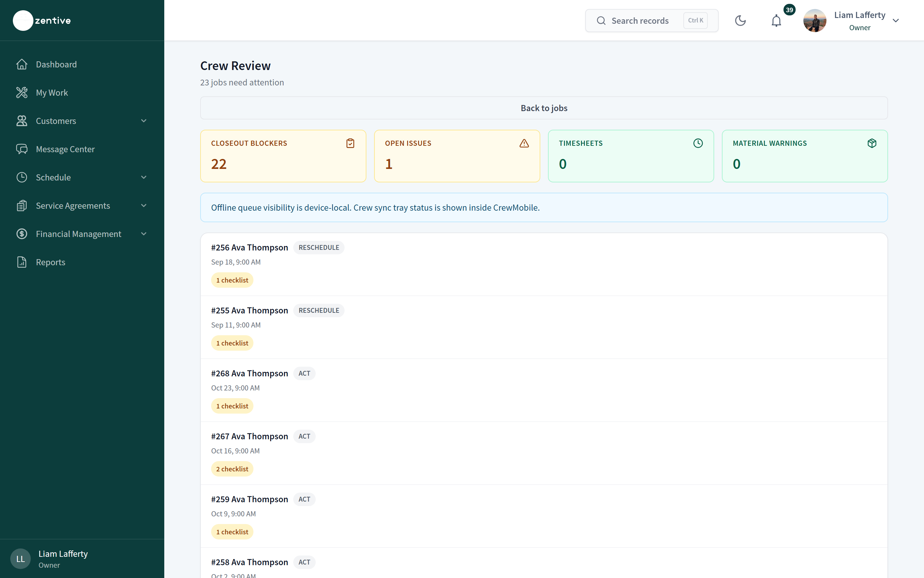This screenshot has width=924, height=578.
Task: Open user account dropdown chevron
Action: click(896, 21)
